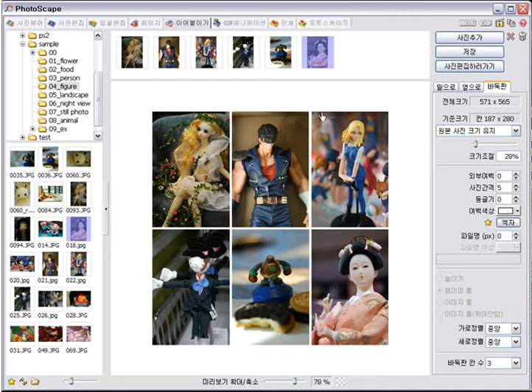Select the 이미지 풀 radio option
532x392 pixels.
pyautogui.click(x=441, y=302)
